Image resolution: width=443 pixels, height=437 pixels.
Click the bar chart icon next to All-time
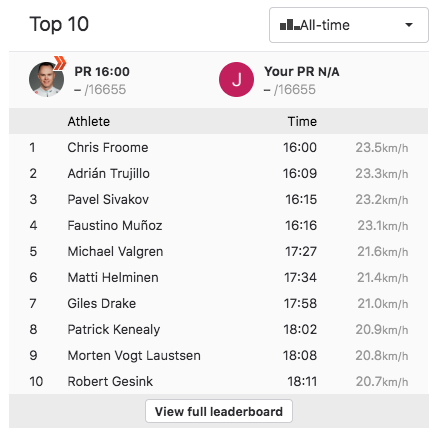[x=290, y=25]
